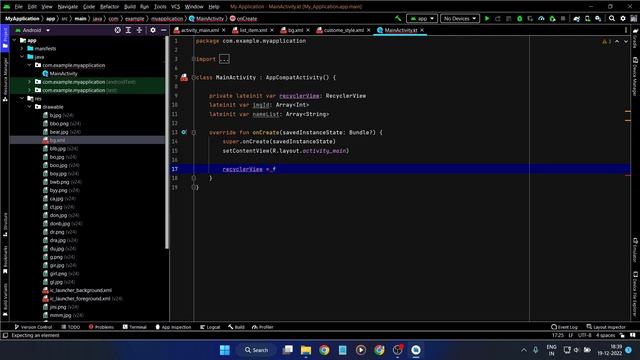Open the Emulator side panel
640x360 pixels.
[x=635, y=250]
